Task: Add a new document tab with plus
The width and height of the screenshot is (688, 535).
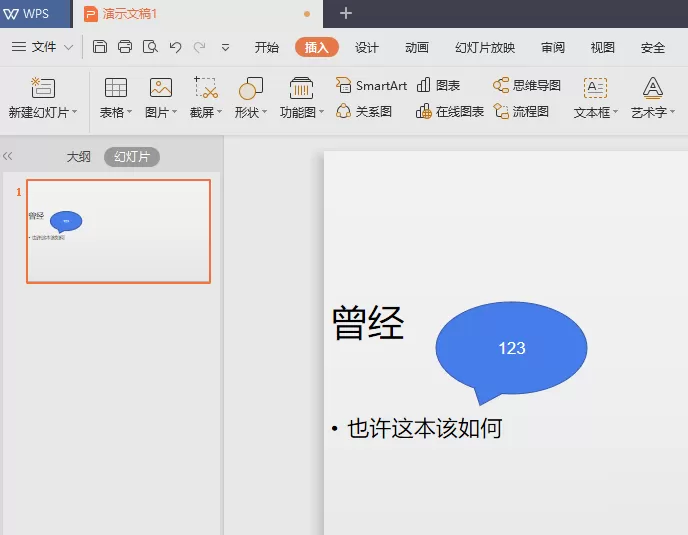Action: click(x=346, y=13)
